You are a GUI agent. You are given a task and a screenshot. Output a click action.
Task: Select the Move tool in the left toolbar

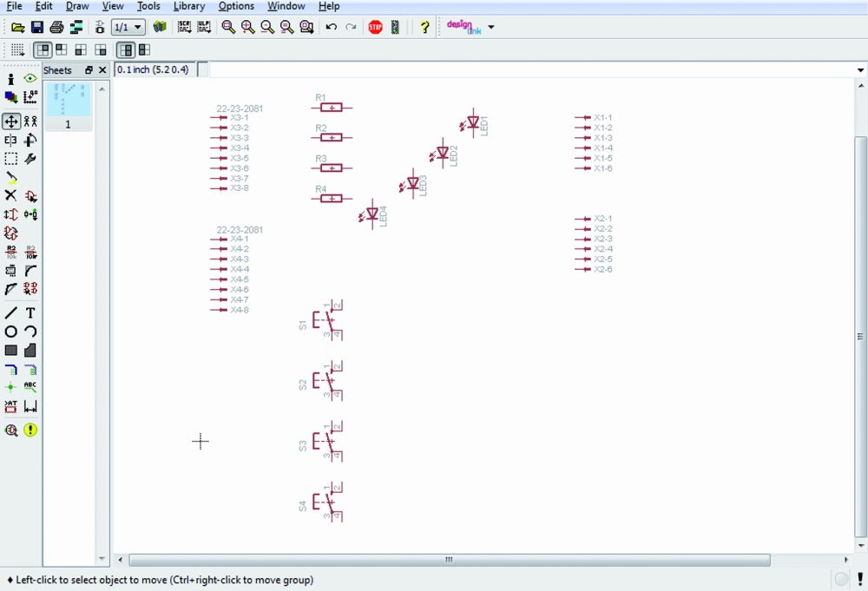[11, 122]
